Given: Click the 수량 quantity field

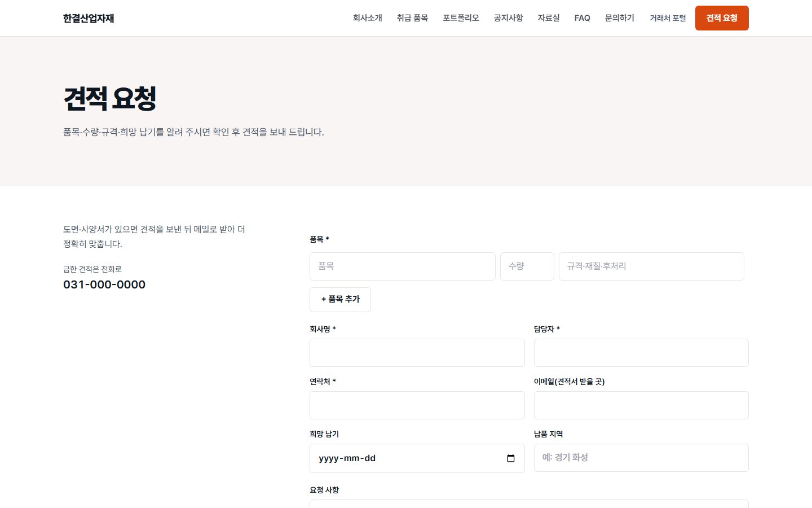Looking at the screenshot, I should 527,266.
